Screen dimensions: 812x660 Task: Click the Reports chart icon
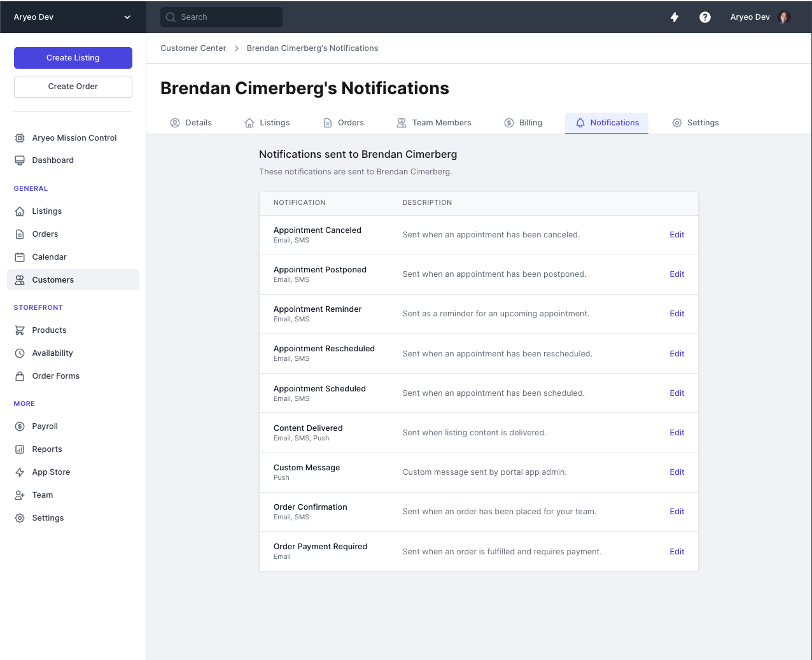[20, 449]
